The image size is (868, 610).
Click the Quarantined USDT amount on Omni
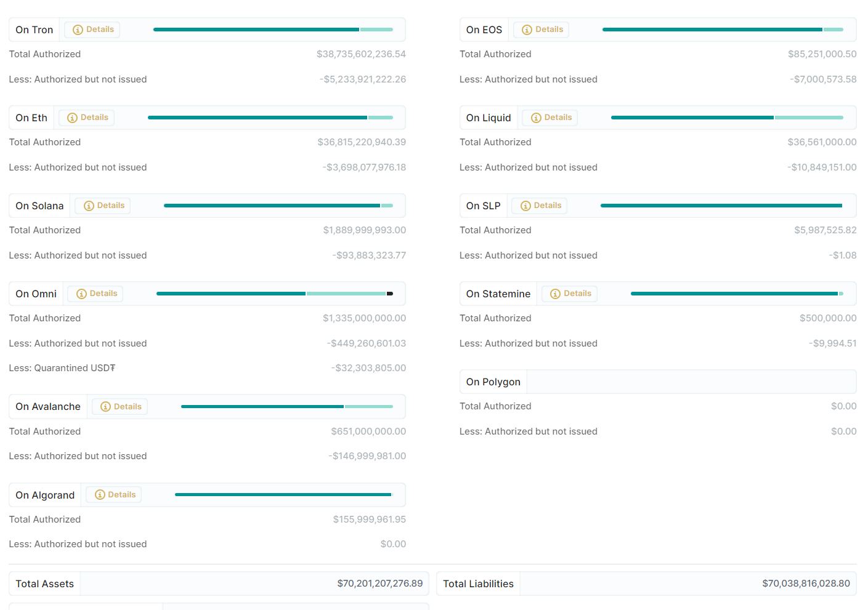(368, 368)
